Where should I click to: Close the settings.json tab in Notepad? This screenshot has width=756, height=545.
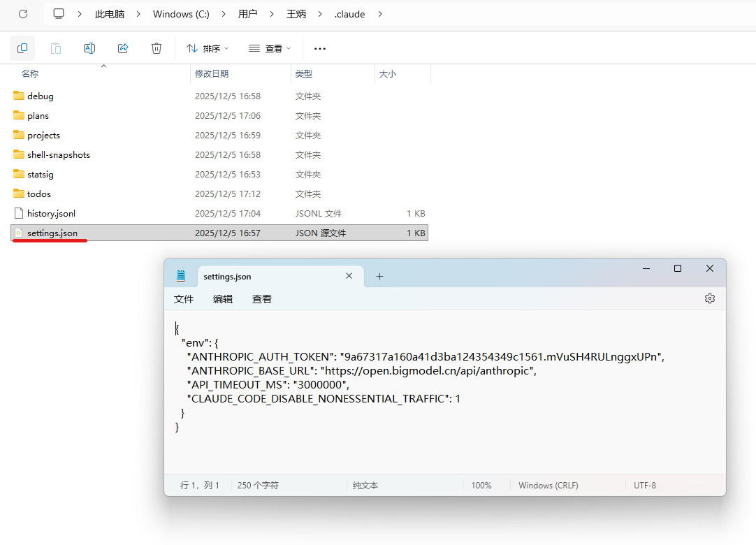(349, 276)
